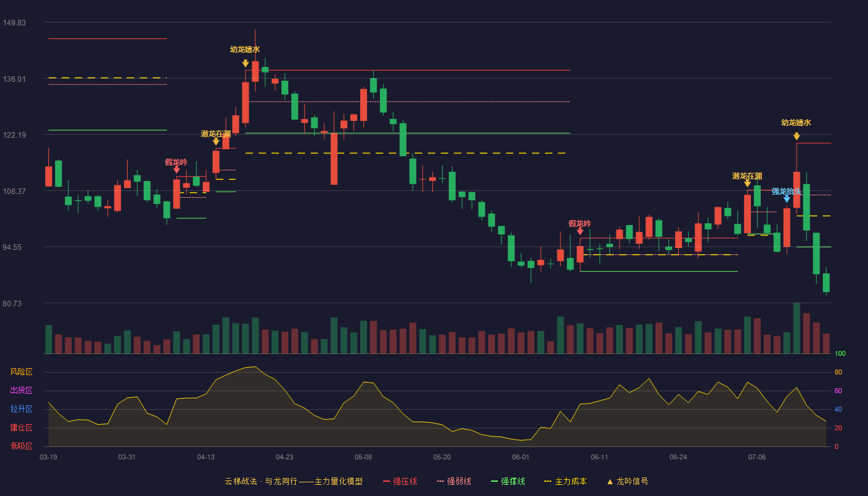Click the 风险区 zone label
The image size is (868, 496).
[x=21, y=372]
